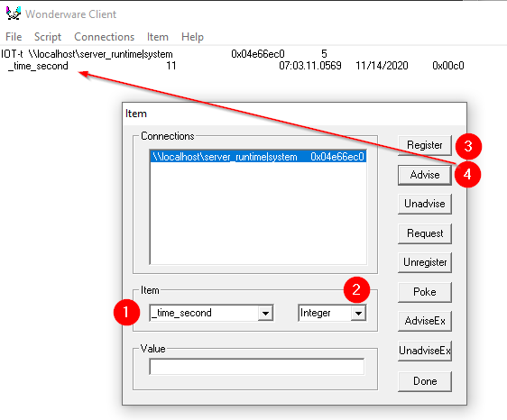
Task: Click the Wonderware Client app icon
Action: click(13, 14)
